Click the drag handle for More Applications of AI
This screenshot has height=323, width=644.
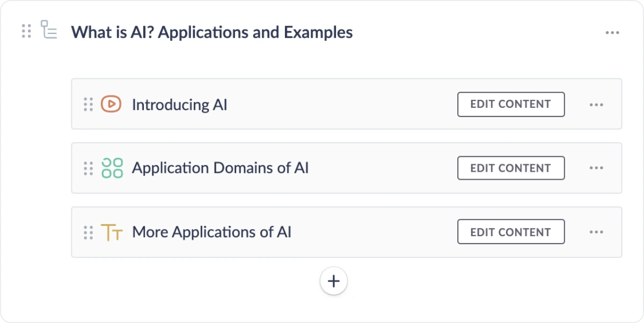point(89,232)
